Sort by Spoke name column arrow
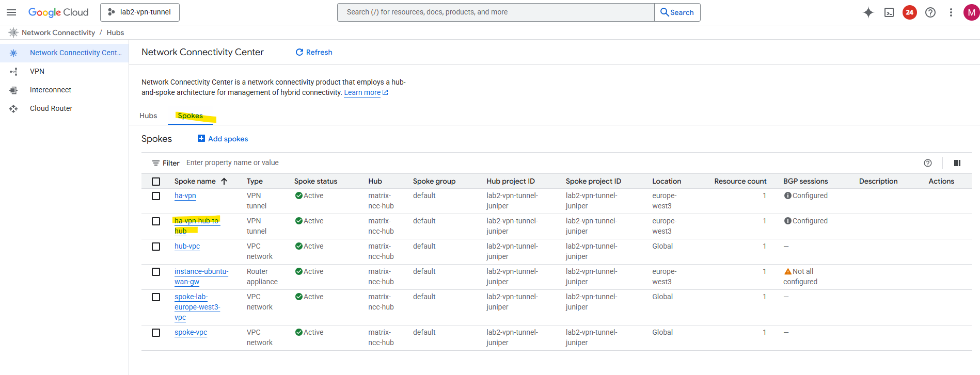 click(224, 182)
